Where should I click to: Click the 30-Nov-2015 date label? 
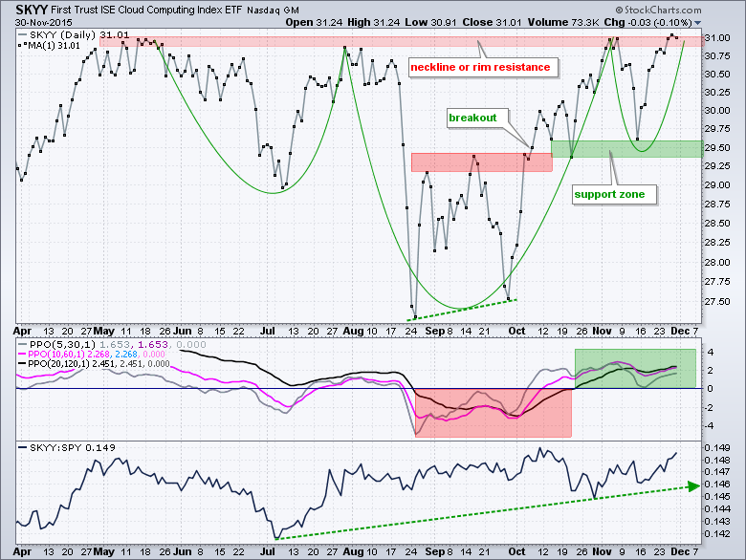point(43,22)
